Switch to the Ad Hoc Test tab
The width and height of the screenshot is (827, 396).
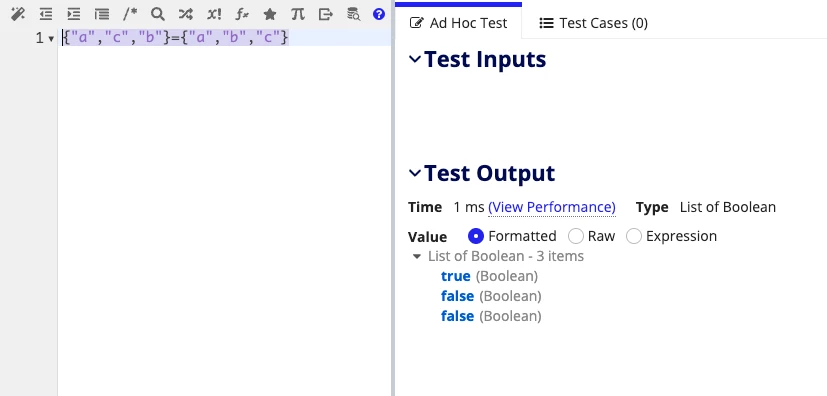click(x=458, y=23)
